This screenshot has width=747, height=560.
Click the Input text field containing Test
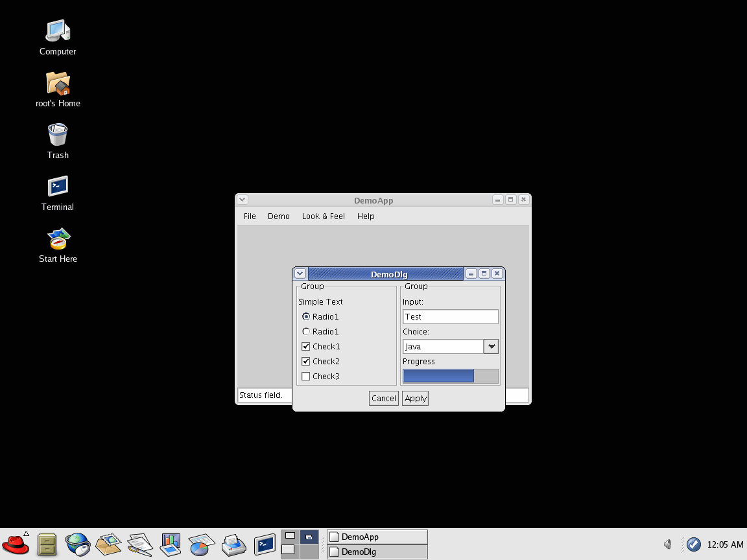[x=450, y=317]
